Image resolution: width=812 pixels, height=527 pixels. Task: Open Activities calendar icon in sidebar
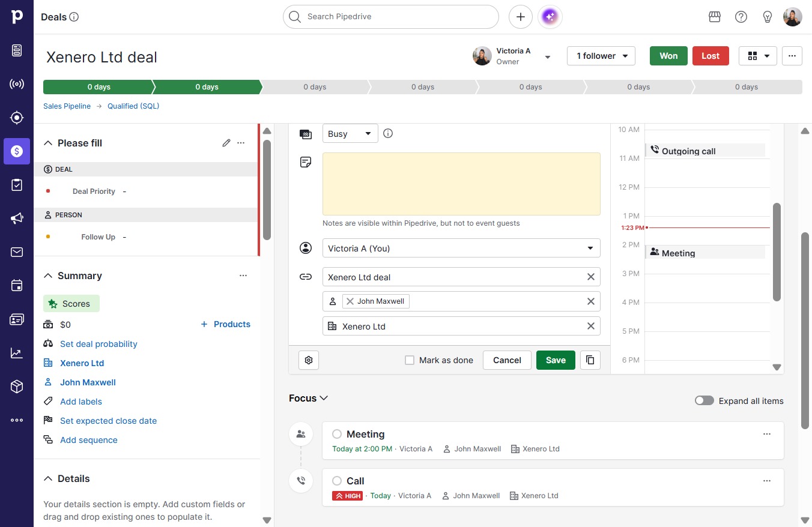(x=17, y=286)
